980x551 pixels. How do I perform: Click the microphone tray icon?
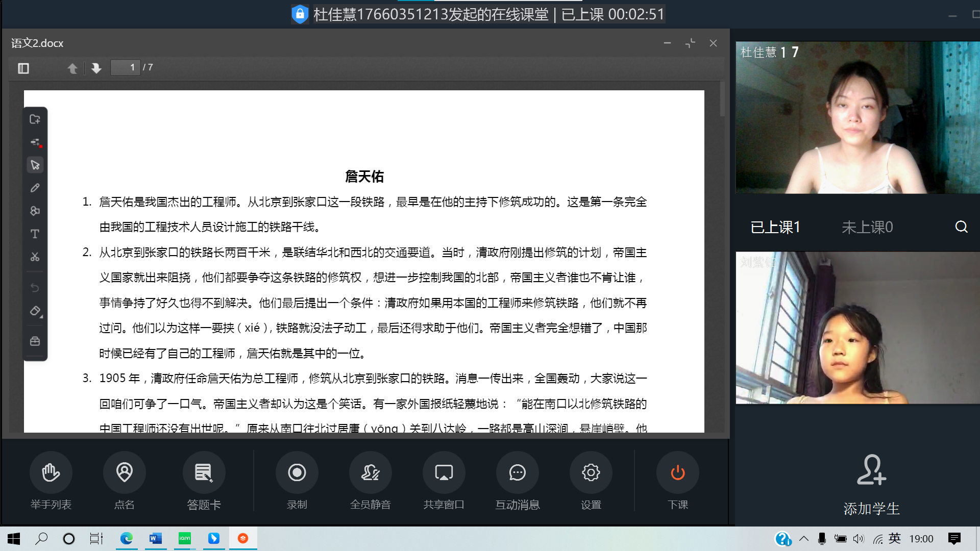click(x=822, y=539)
